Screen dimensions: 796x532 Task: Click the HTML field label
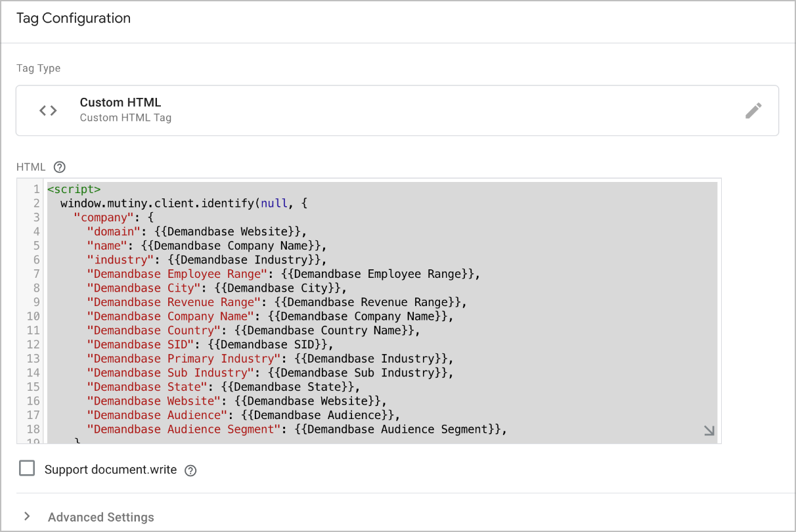(x=31, y=167)
